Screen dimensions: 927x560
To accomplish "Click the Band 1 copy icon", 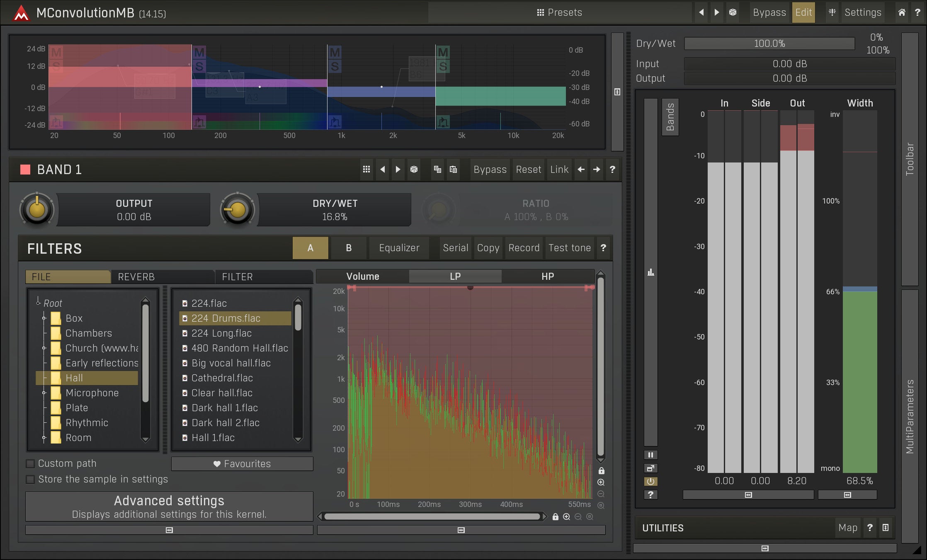I will pyautogui.click(x=437, y=170).
